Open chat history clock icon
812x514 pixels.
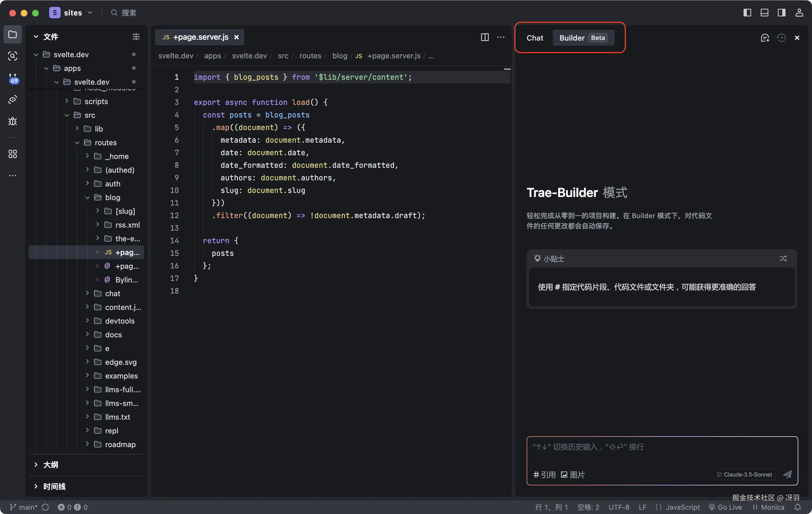[x=781, y=38]
